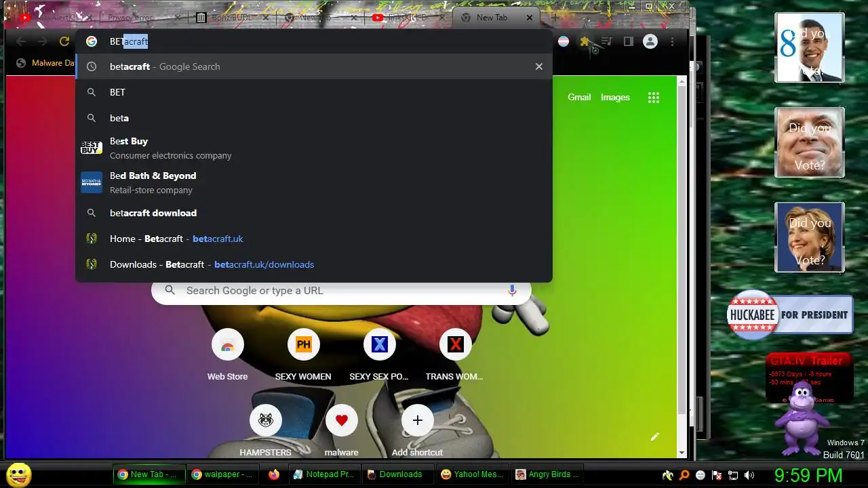Image resolution: width=868 pixels, height=488 pixels.
Task: Click the voice search microphone icon
Action: pyautogui.click(x=512, y=290)
